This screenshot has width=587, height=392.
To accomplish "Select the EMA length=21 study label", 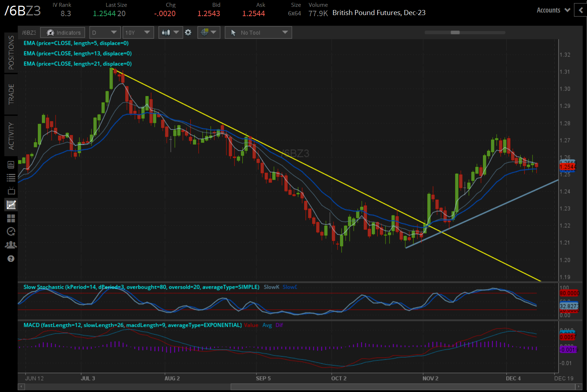I will pos(77,64).
